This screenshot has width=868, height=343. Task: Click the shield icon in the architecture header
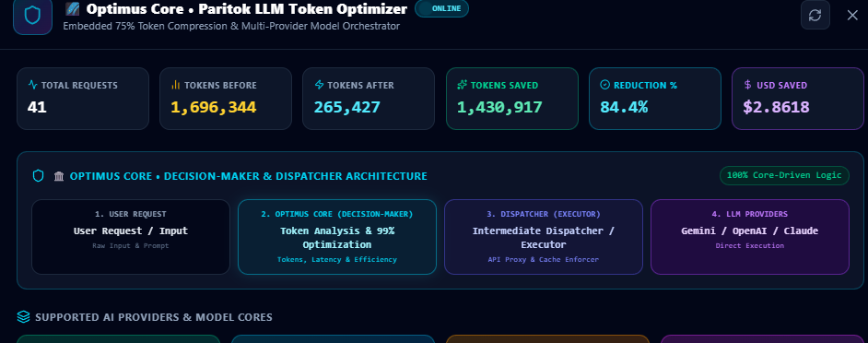point(38,176)
